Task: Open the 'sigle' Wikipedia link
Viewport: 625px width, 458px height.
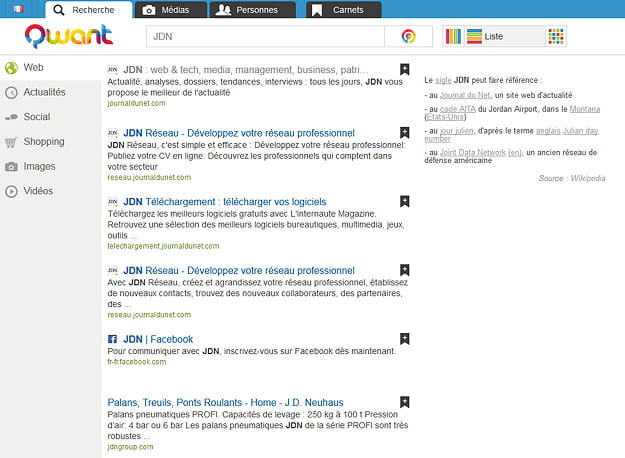Action: 443,81
